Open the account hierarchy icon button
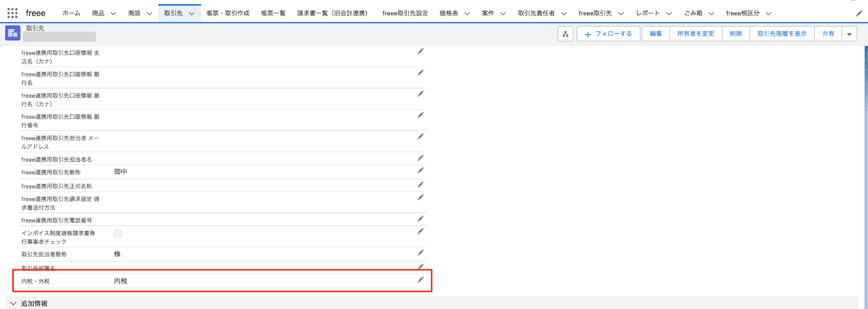Screen dimensions: 868x309 click(x=565, y=34)
